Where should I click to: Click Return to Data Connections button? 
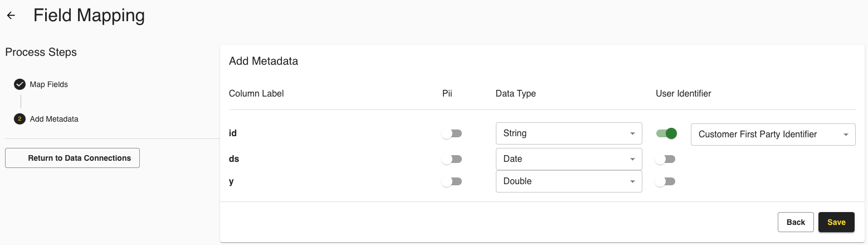[72, 158]
